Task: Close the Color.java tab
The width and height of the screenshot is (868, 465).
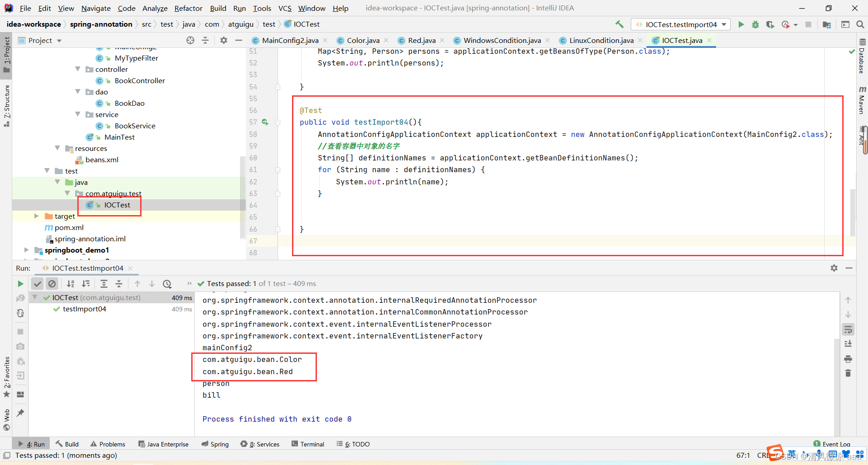Action: pos(386,40)
